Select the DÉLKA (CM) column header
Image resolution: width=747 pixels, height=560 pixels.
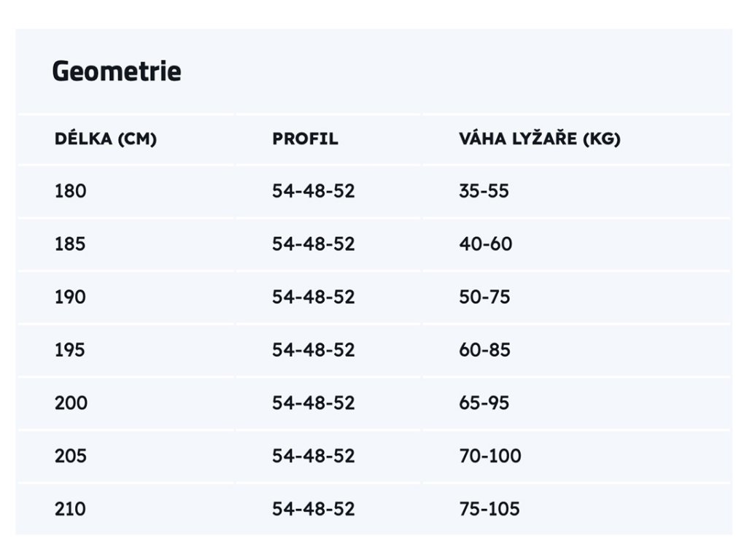[x=106, y=139]
